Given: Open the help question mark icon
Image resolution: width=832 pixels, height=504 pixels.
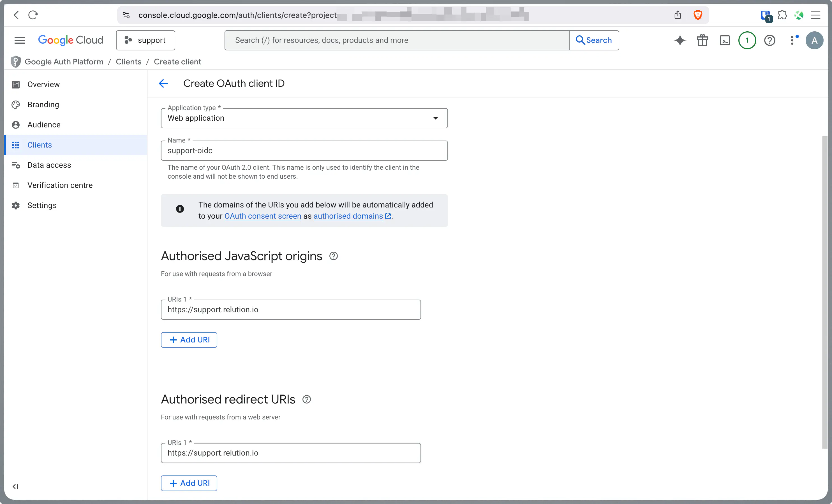Looking at the screenshot, I should [769, 40].
